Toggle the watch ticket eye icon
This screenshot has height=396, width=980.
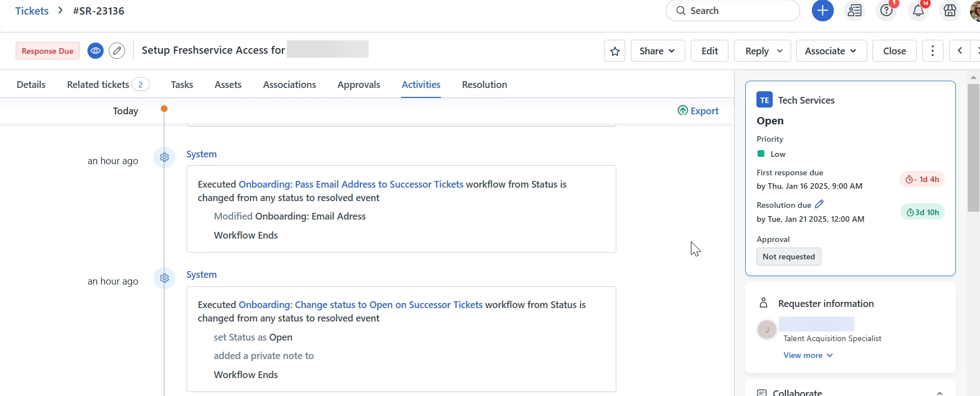pos(95,51)
